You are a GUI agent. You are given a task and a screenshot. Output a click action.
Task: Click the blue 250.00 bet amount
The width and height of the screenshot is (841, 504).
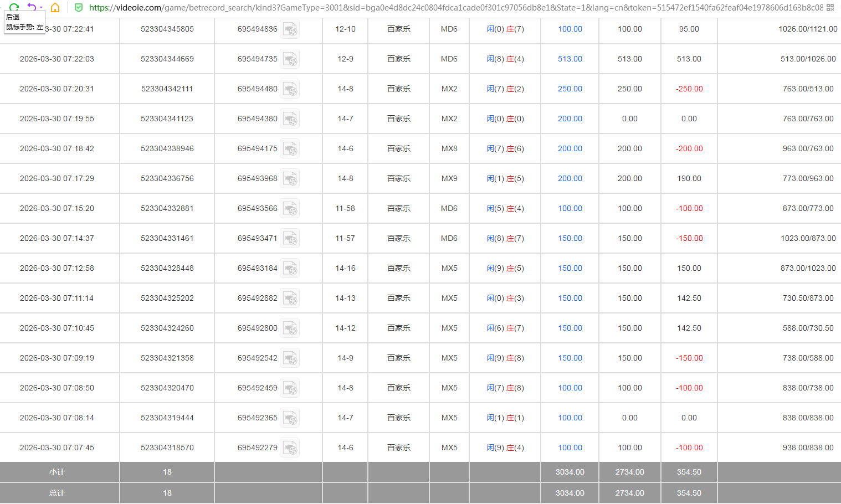point(570,89)
